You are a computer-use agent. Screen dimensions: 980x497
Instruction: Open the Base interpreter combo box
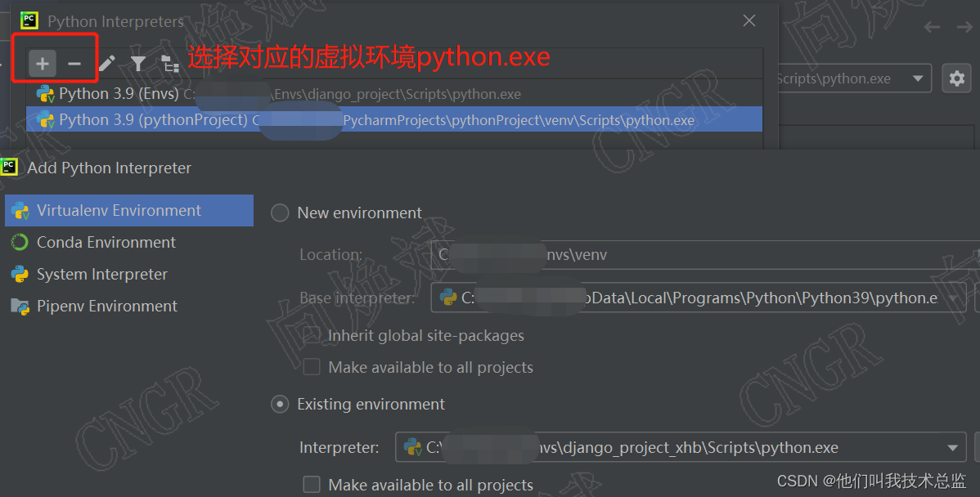pos(699,298)
